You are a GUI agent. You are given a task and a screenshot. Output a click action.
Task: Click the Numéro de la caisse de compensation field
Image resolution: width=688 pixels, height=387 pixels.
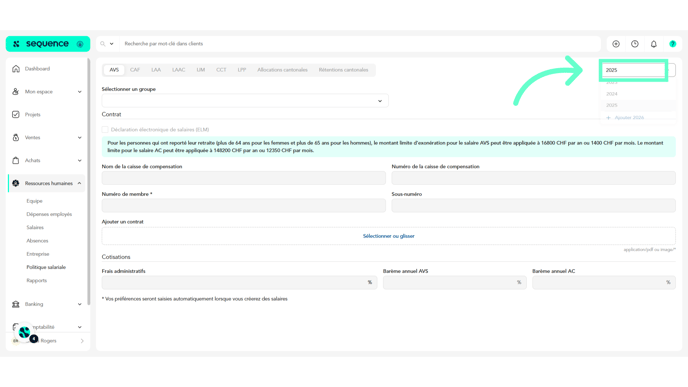534,178
